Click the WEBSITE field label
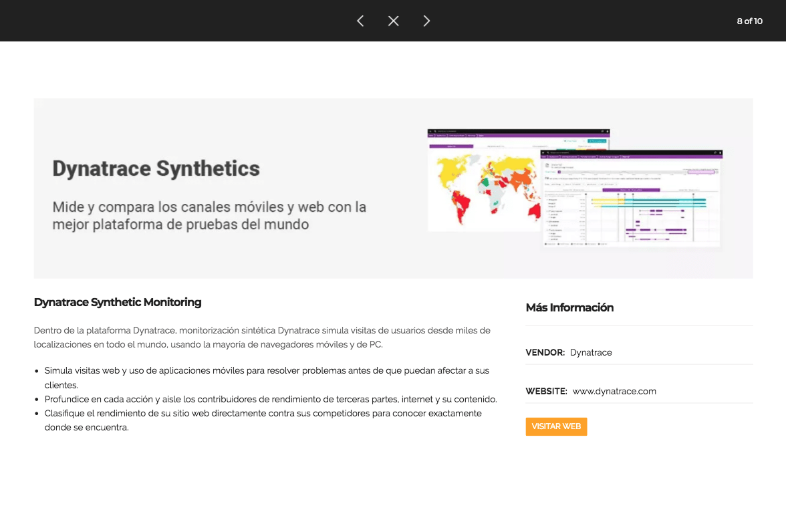786x532 pixels. tap(546, 391)
